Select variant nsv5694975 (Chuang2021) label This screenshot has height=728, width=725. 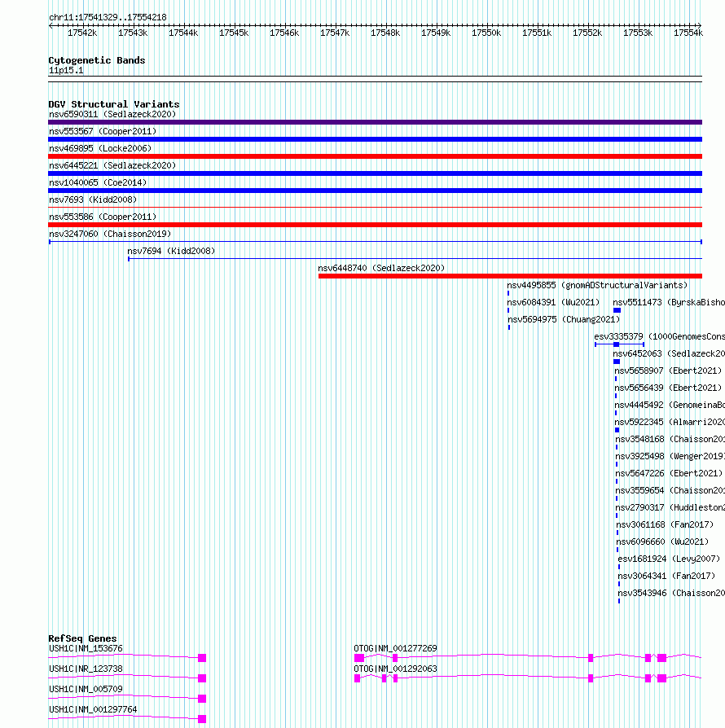click(x=564, y=320)
